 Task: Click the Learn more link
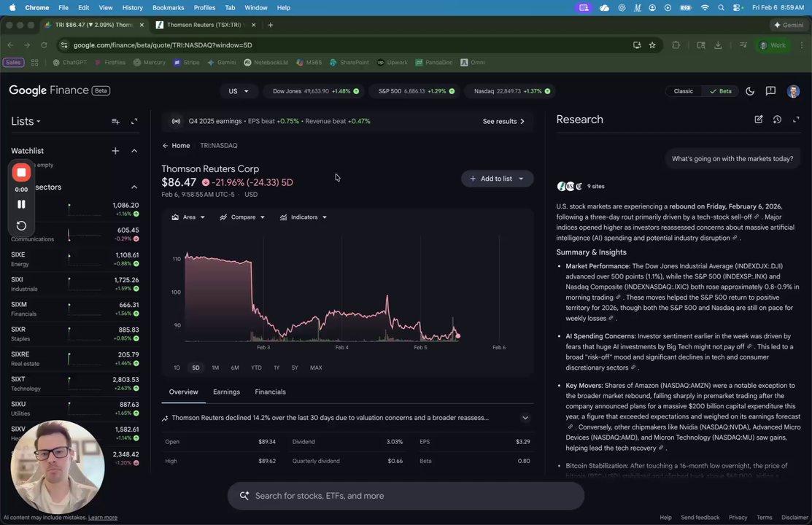click(x=103, y=517)
